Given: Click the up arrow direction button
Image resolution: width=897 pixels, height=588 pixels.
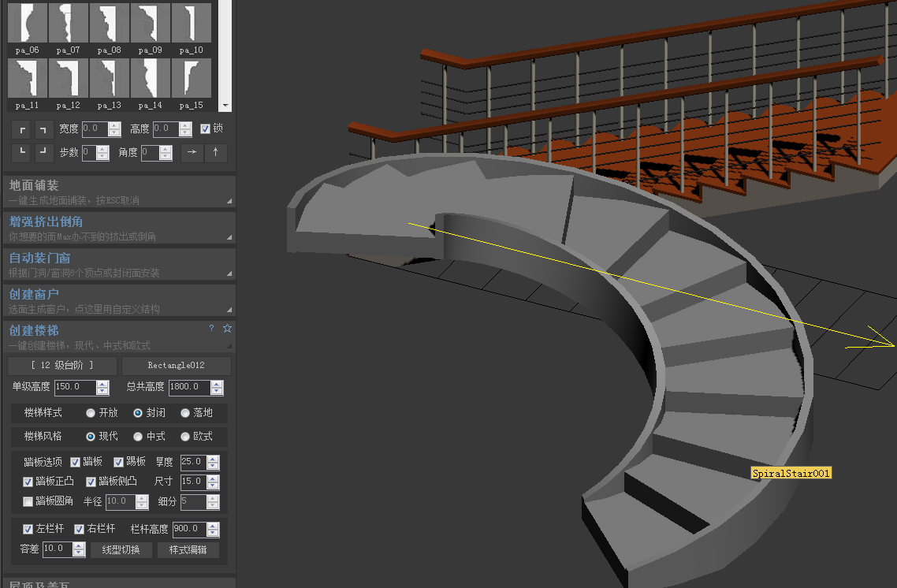Looking at the screenshot, I should tap(216, 152).
